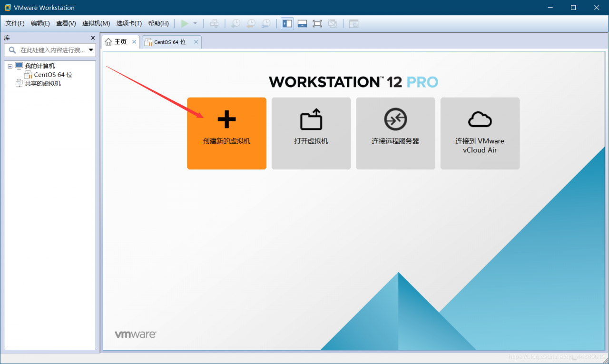
Task: Click the home icon on 主页 tab
Action: (x=108, y=42)
